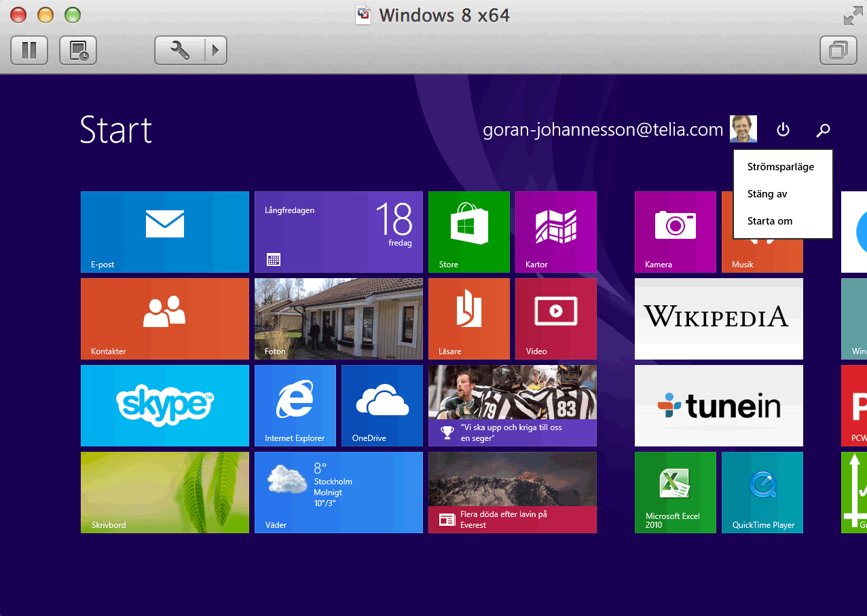Open the OneDrive tile
867x616 pixels.
coord(382,405)
